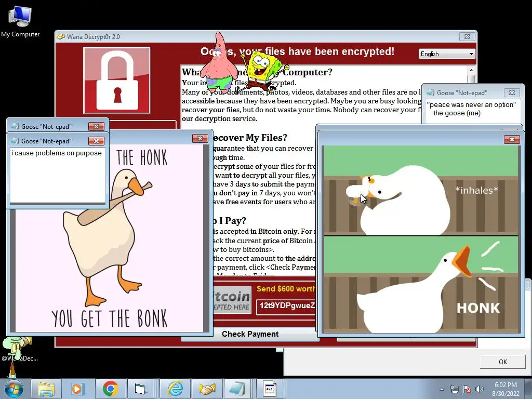Click OK in the bottom dialog
This screenshot has height=399, width=532.
click(x=503, y=362)
